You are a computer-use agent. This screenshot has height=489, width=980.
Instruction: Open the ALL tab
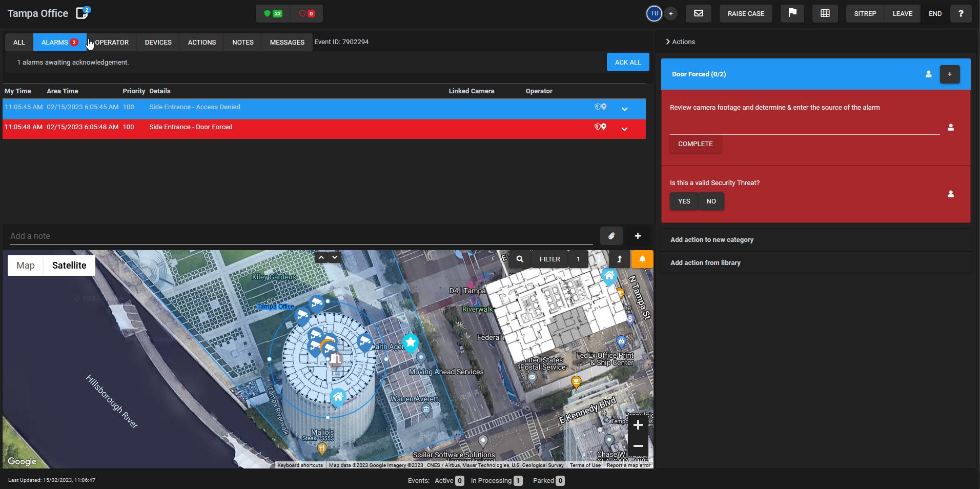19,42
